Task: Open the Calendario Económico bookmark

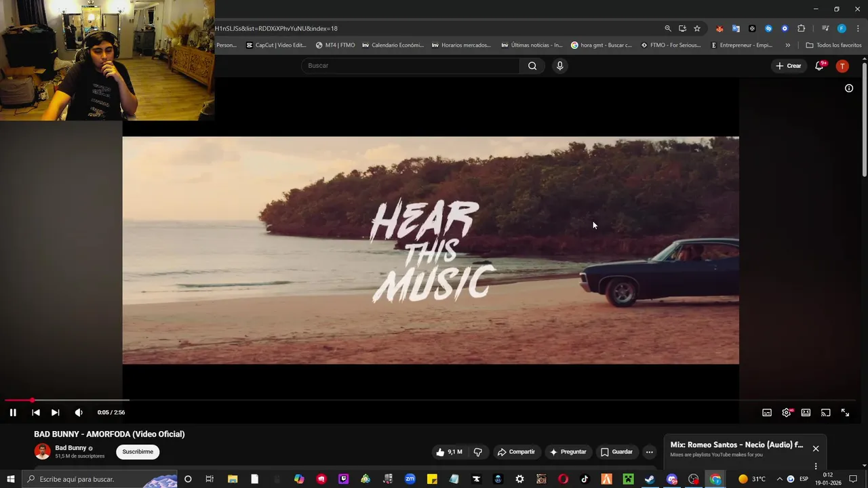Action: point(393,45)
